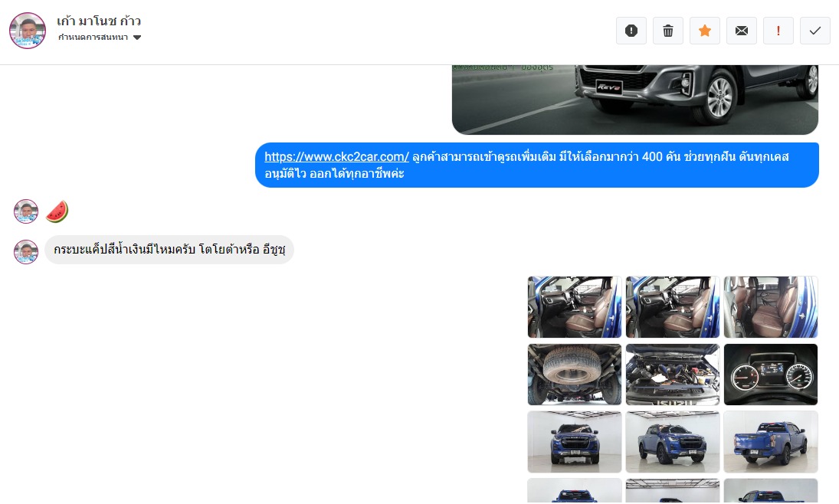This screenshot has height=504, width=839.
Task: Open the brown rear seat photo
Action: click(x=771, y=307)
